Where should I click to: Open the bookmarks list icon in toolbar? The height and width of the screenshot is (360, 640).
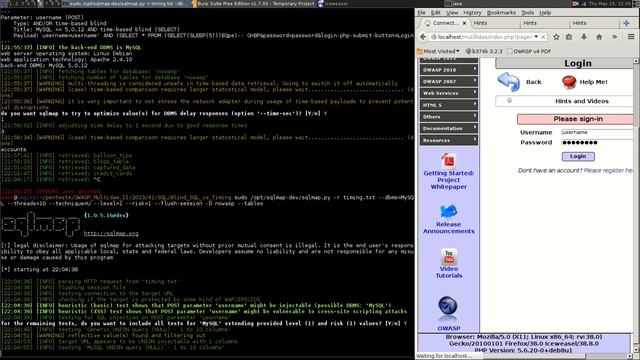point(569,37)
